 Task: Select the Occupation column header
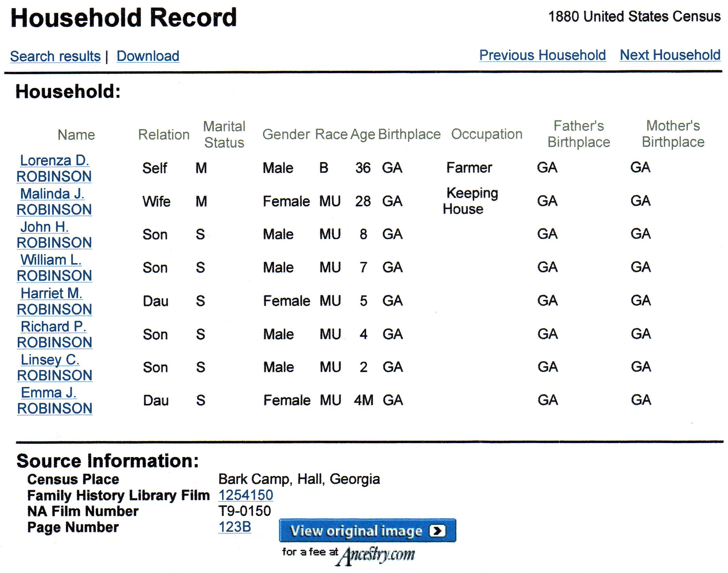point(487,134)
